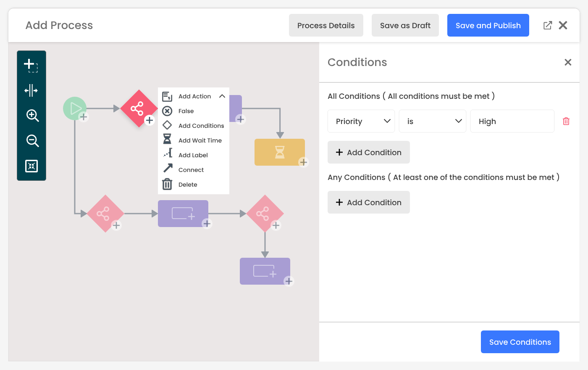Click the green start node
Image resolution: width=588 pixels, height=370 pixels.
point(75,108)
